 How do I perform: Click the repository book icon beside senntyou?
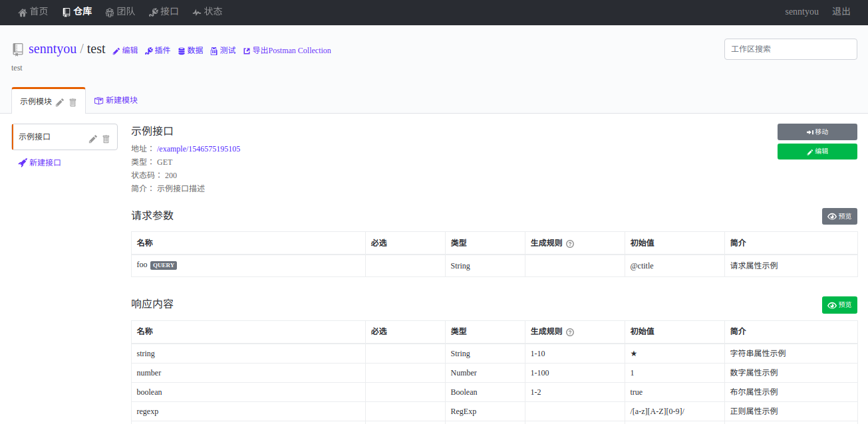[18, 49]
